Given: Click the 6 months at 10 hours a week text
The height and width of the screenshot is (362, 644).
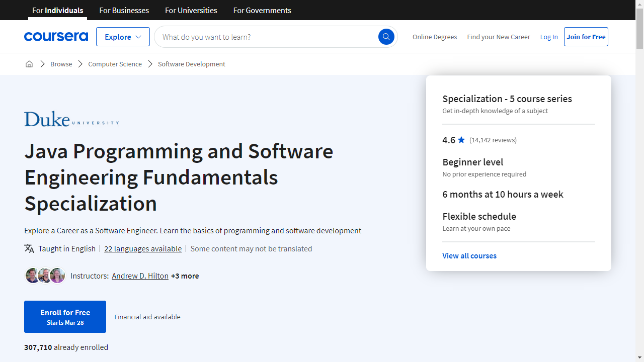Looking at the screenshot, I should 503,194.
